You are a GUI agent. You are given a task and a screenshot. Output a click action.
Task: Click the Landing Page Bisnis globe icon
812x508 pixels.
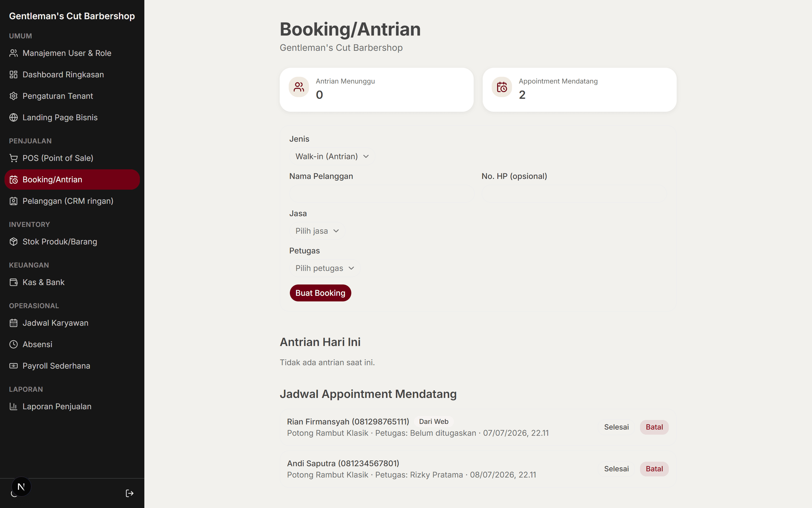[x=14, y=118]
